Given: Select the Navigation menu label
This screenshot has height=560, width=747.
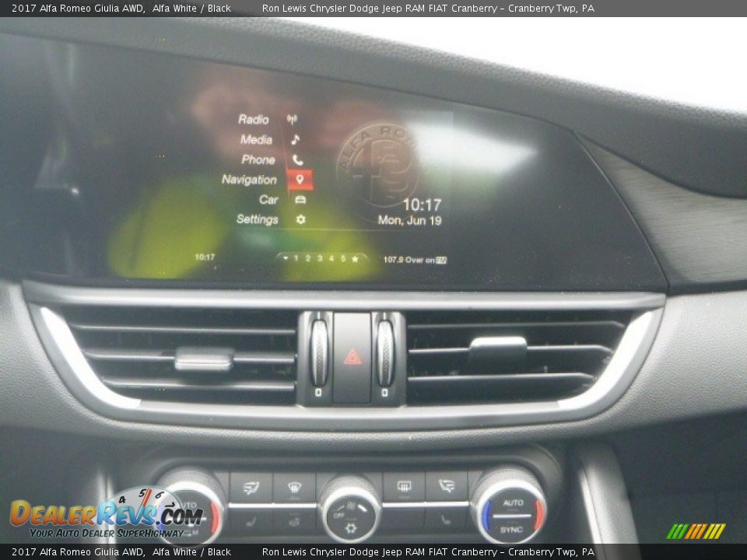Looking at the screenshot, I should [249, 180].
